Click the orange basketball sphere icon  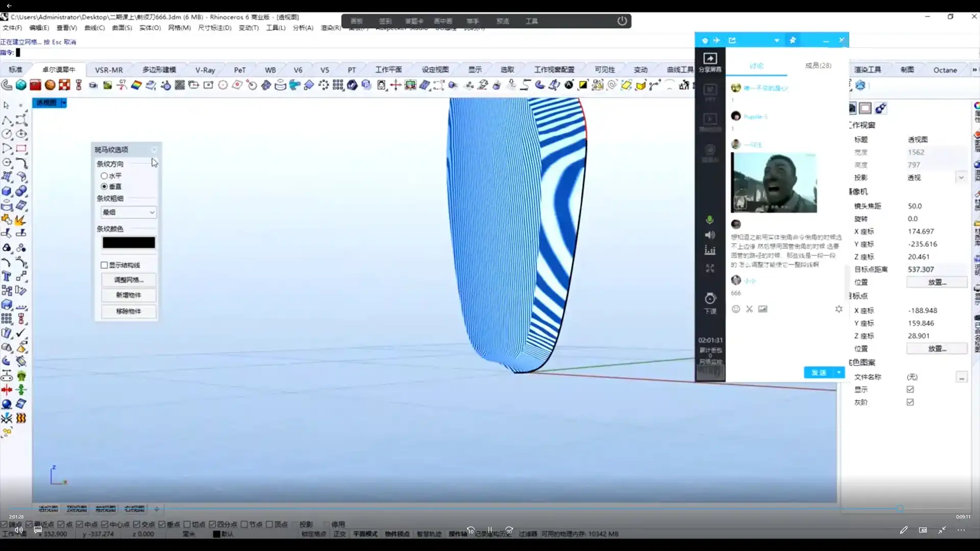(x=50, y=85)
